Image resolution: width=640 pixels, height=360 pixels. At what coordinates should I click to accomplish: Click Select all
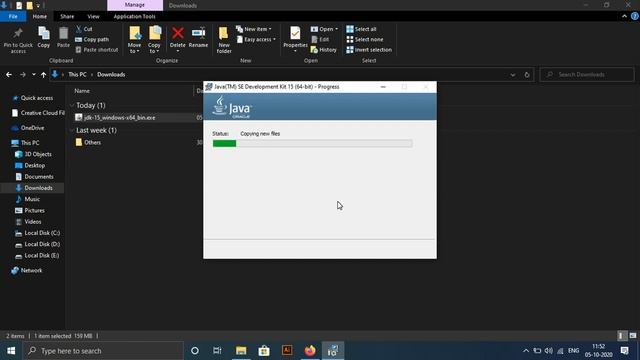(x=361, y=29)
